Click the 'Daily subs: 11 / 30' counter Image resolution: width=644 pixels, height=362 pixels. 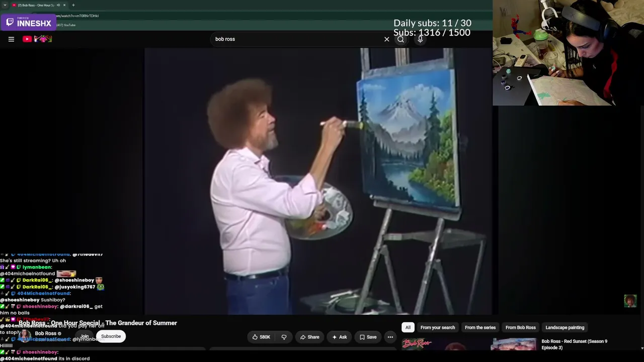pos(432,23)
